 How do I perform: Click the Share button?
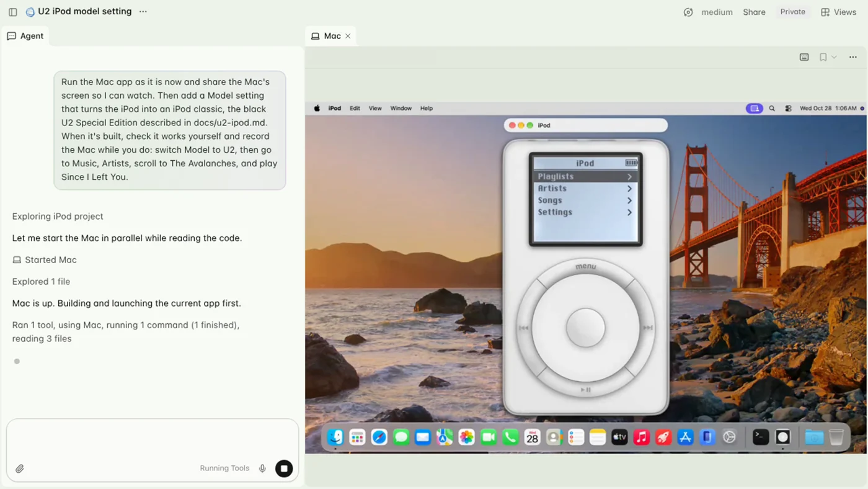(754, 12)
